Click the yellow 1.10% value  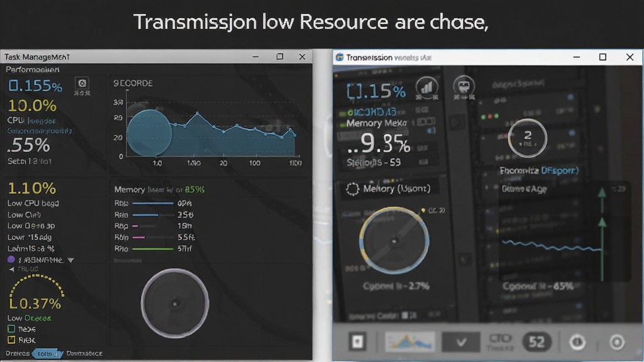click(31, 188)
